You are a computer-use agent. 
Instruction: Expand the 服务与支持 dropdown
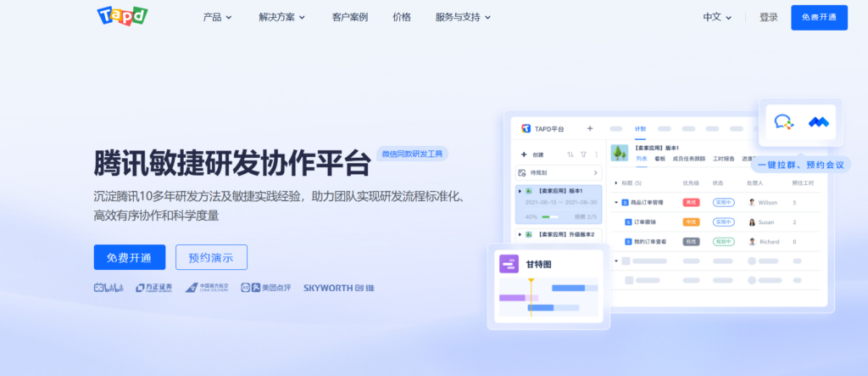click(x=463, y=17)
